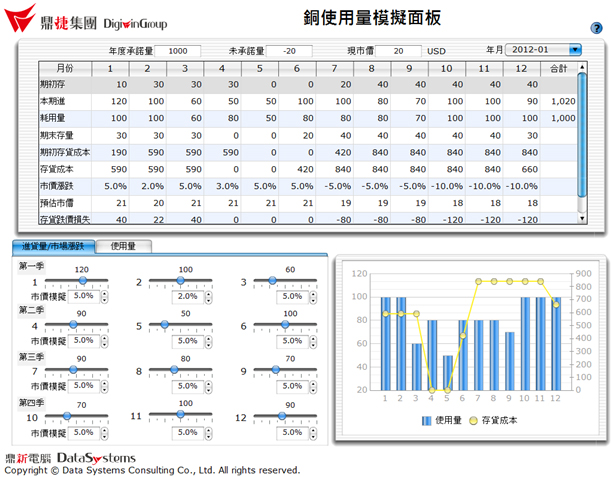Click the 使用量 legend icon in chart
Screen dimensions: 614x477
tap(427, 422)
